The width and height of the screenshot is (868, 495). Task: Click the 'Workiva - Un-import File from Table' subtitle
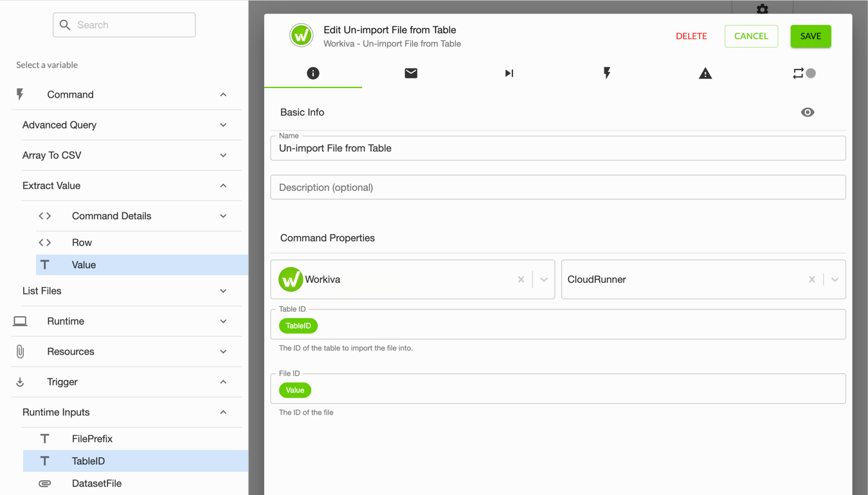pyautogui.click(x=392, y=44)
